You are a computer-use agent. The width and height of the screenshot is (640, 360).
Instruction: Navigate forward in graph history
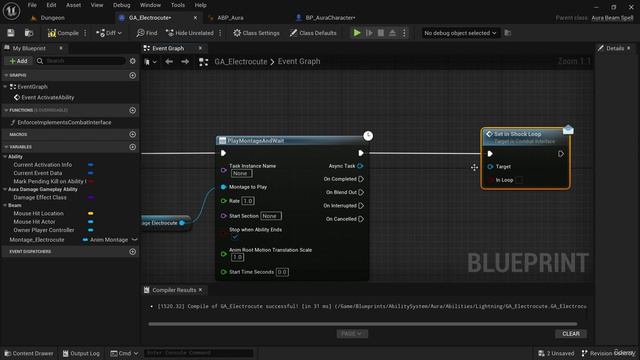point(185,62)
